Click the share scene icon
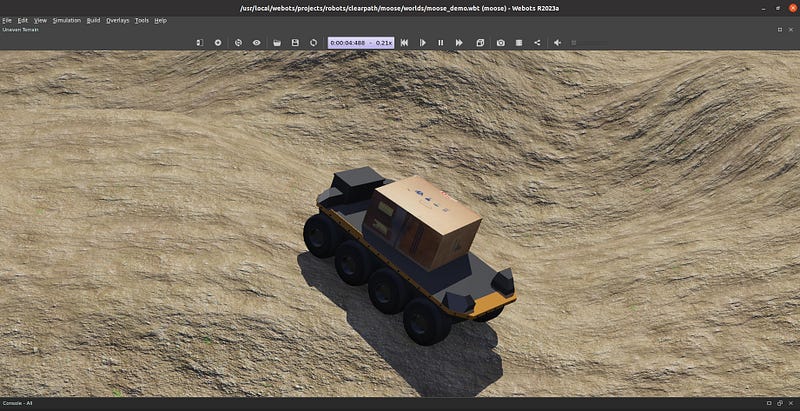 (x=537, y=43)
